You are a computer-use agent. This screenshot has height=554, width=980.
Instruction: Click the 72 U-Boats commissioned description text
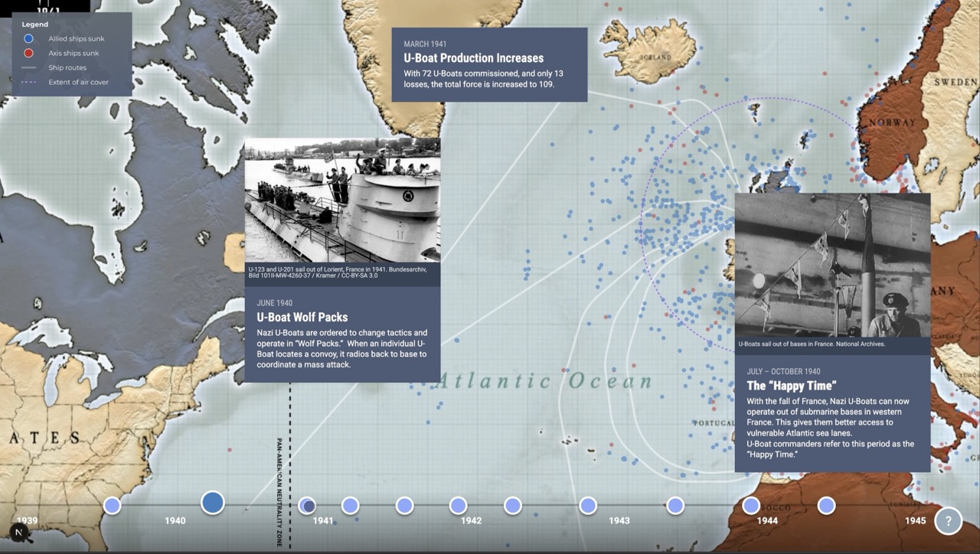coord(484,79)
